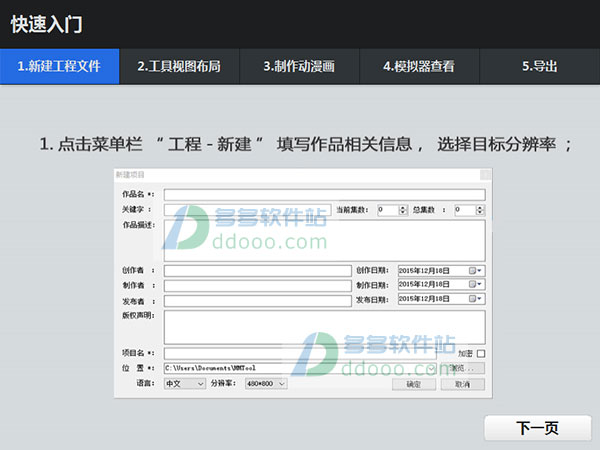Adjust the 当前集数 spinner arrows

(x=403, y=210)
